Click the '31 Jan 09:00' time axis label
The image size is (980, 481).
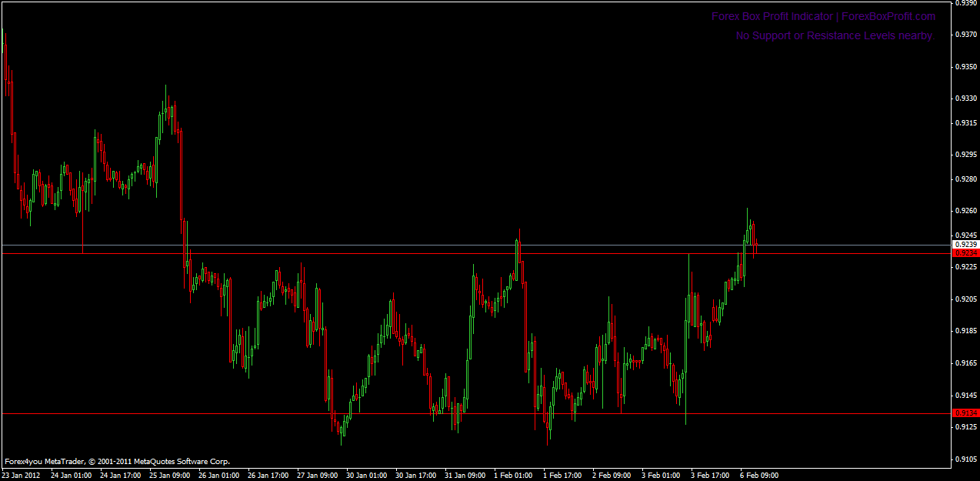pyautogui.click(x=465, y=475)
